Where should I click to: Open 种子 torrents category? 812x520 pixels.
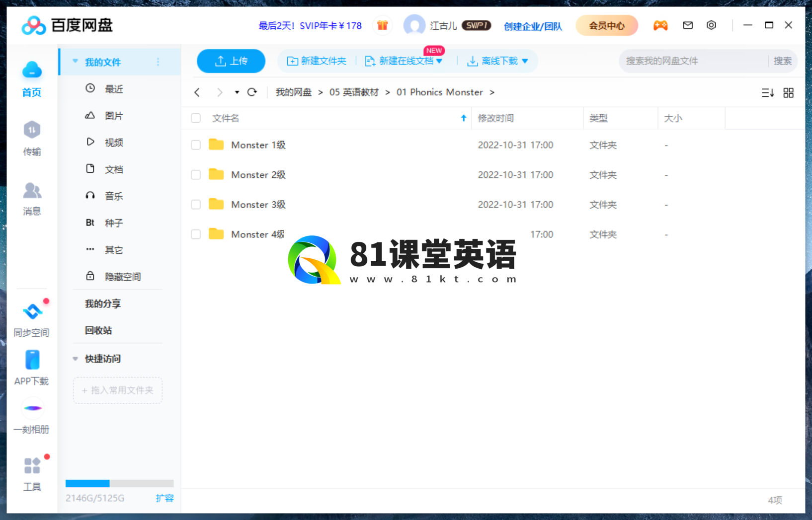pos(114,223)
